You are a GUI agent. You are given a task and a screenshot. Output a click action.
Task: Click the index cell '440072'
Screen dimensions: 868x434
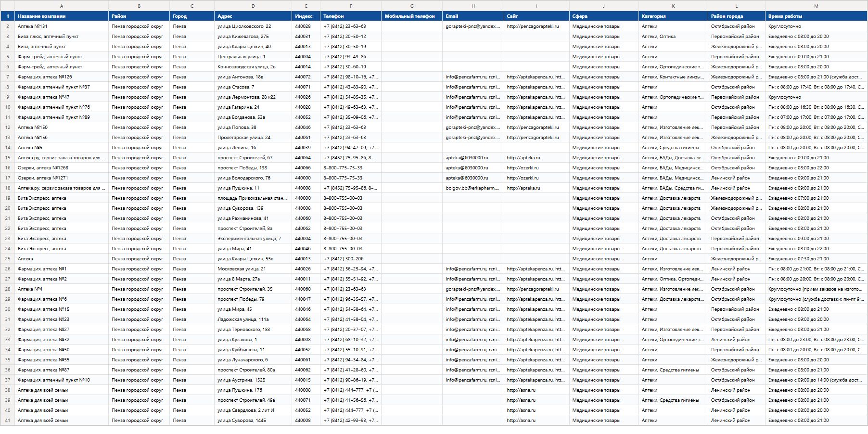tap(306, 77)
